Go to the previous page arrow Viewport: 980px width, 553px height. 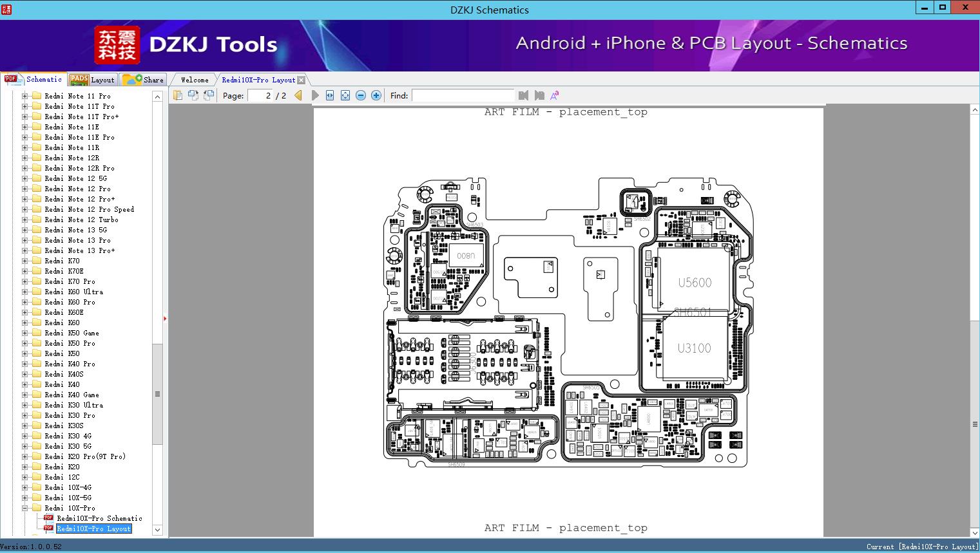pos(298,95)
